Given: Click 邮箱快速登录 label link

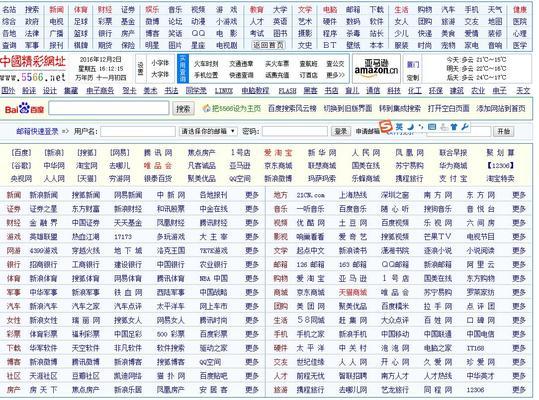Looking at the screenshot, I should coord(37,131).
